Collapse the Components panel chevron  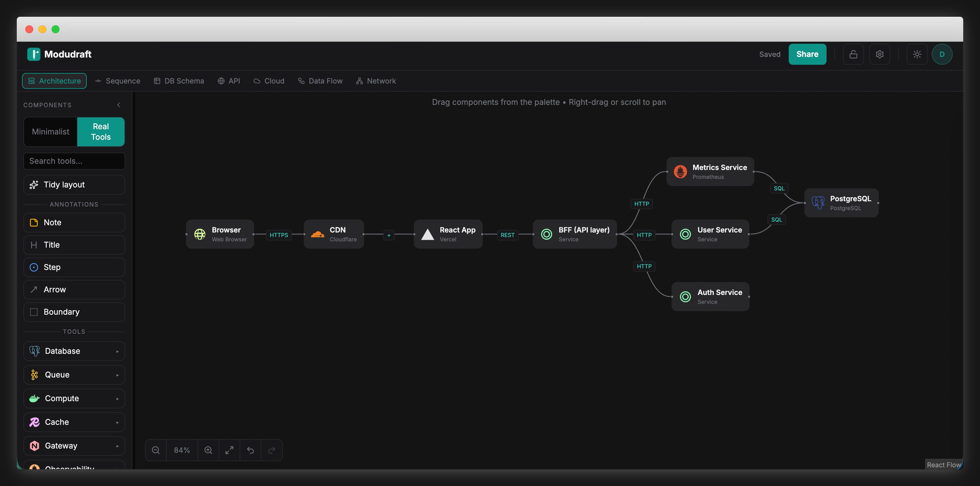(119, 105)
